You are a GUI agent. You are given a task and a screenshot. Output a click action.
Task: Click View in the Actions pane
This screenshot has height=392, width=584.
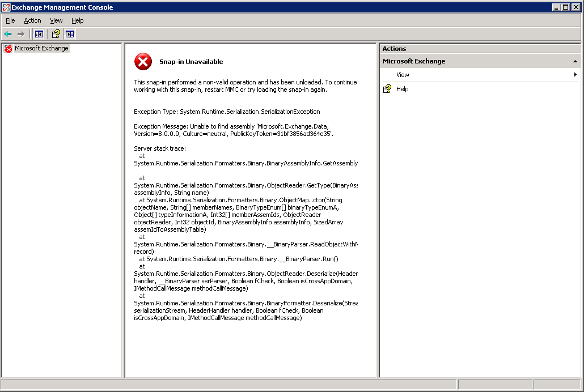[x=403, y=75]
